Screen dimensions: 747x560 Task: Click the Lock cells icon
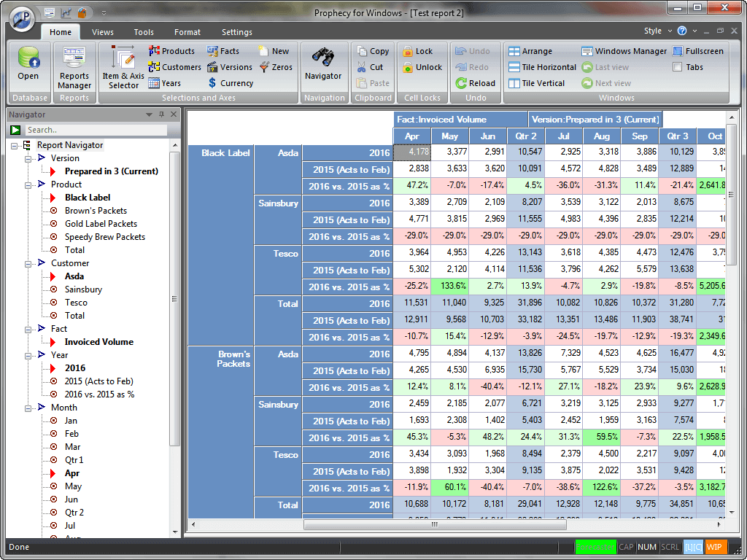(407, 51)
